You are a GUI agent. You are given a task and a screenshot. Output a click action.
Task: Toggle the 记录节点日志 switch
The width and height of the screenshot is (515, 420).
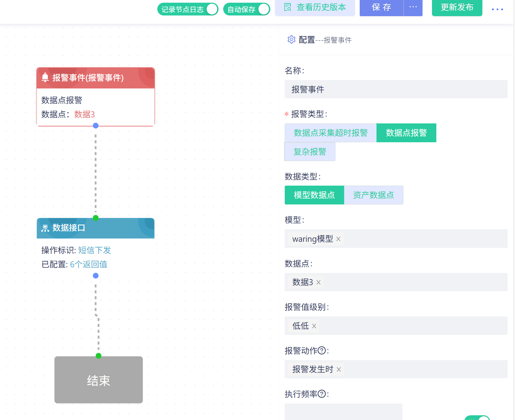188,9
